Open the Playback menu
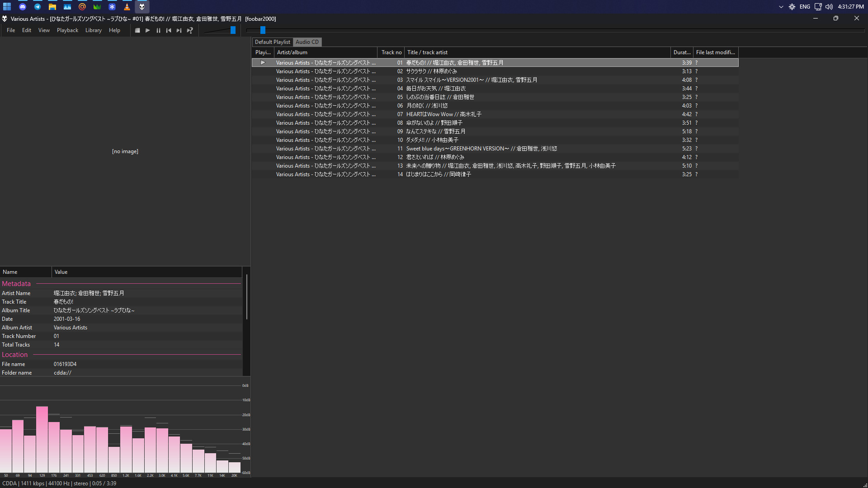 coord(67,30)
